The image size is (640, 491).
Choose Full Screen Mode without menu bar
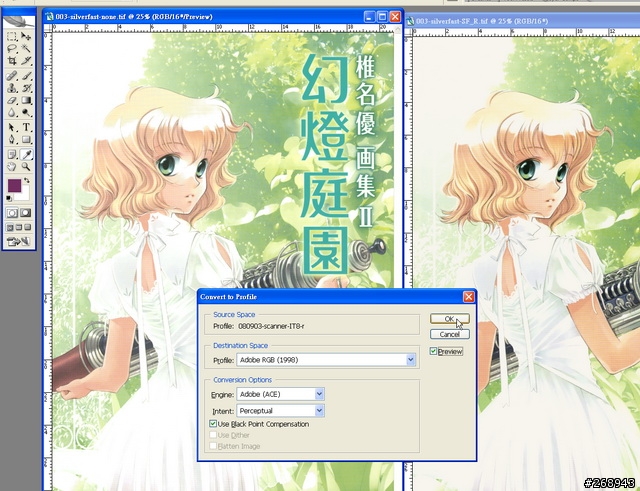pos(27,227)
